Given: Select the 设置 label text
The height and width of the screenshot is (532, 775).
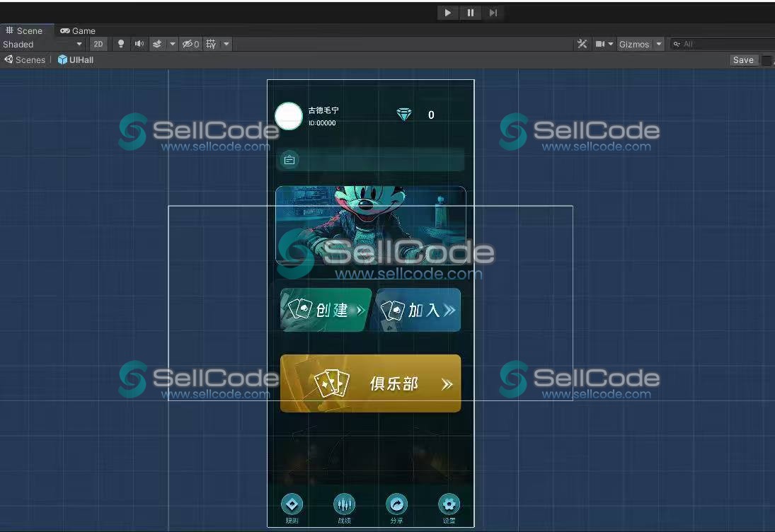Looking at the screenshot, I should [449, 521].
